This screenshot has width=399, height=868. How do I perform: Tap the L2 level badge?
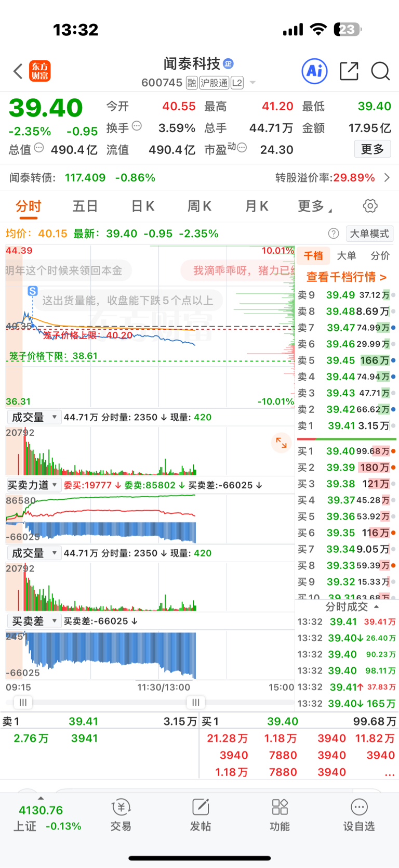(x=237, y=83)
